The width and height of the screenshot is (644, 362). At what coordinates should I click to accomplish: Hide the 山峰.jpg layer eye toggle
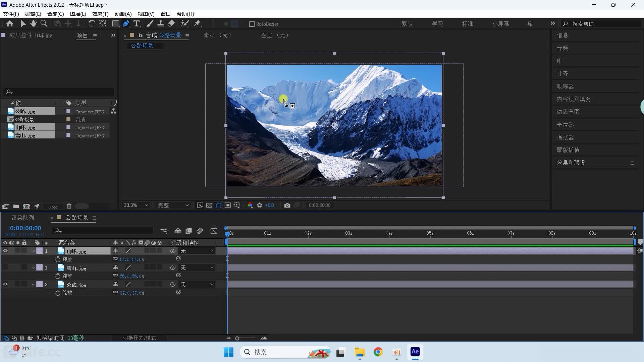pos(5,251)
